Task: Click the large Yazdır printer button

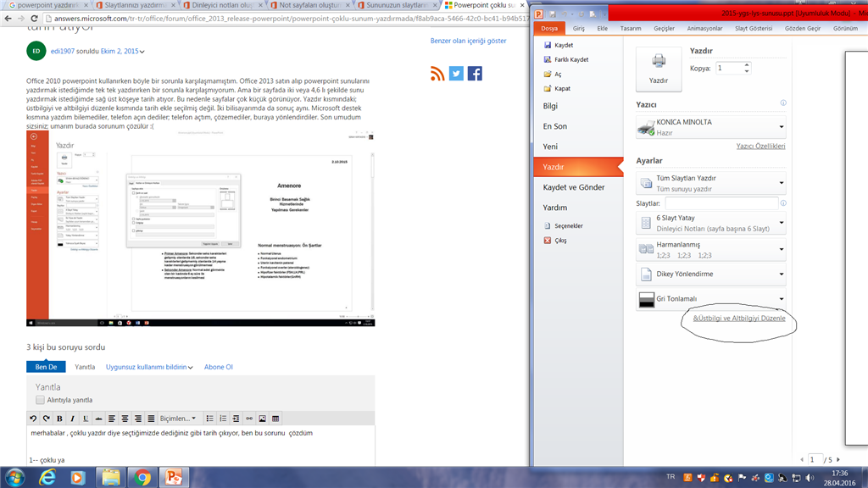Action: 659,69
